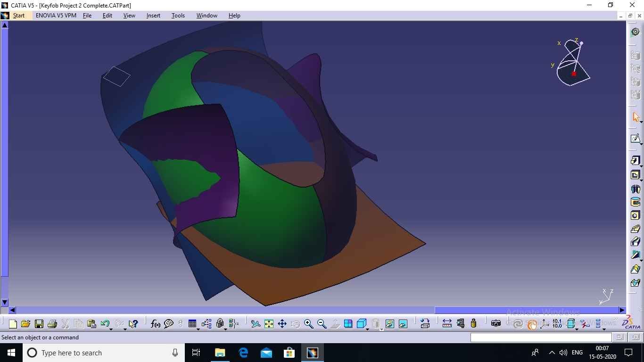This screenshot has width=644, height=362.
Task: Open the Undo history dropdown arrow
Action: [x=111, y=329]
